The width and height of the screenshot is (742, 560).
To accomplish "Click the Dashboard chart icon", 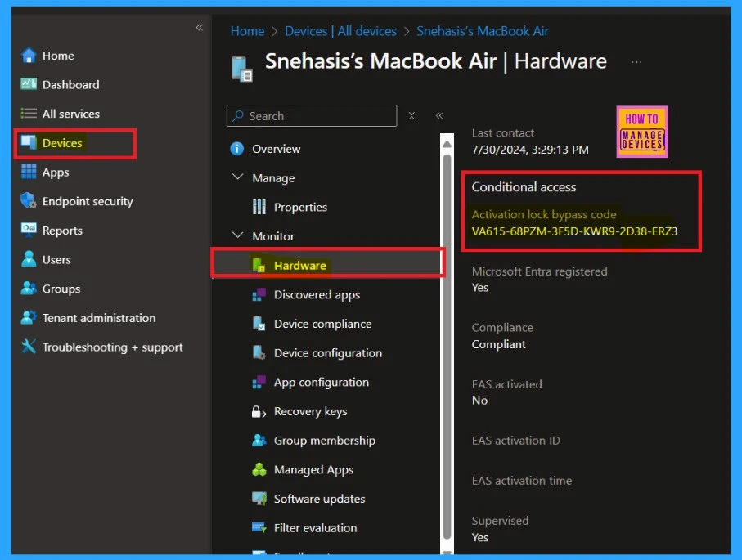I will coord(29,84).
